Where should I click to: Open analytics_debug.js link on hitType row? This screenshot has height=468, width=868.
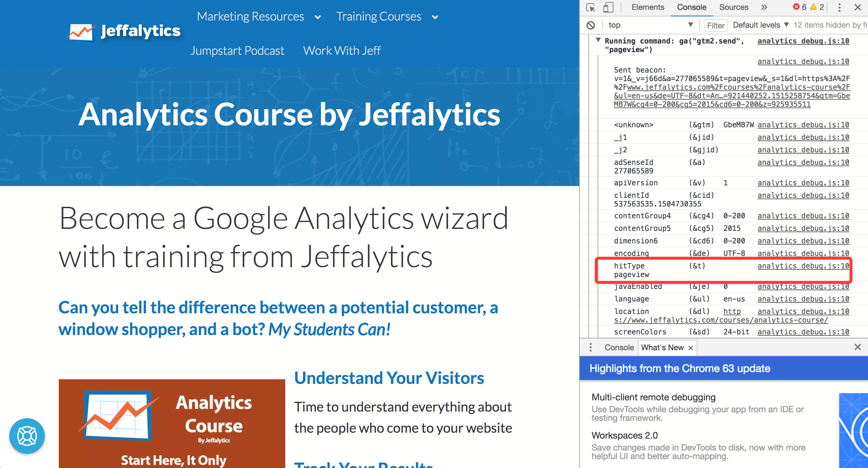(803, 266)
